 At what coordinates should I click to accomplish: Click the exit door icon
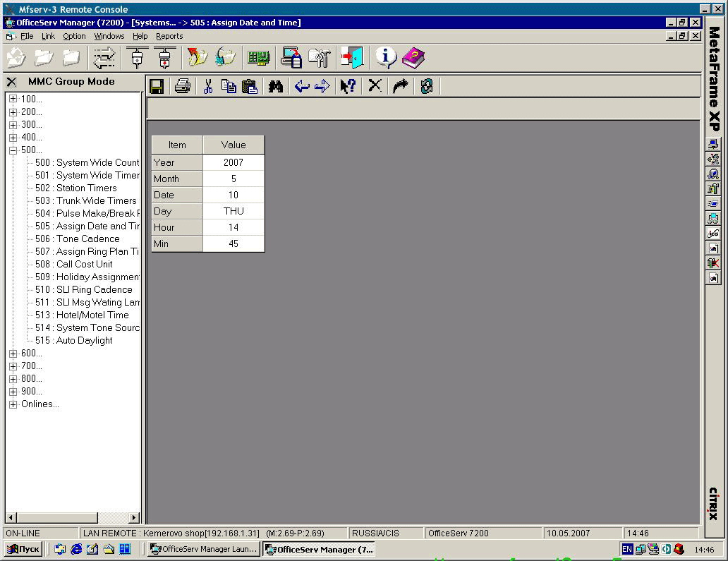(x=352, y=58)
